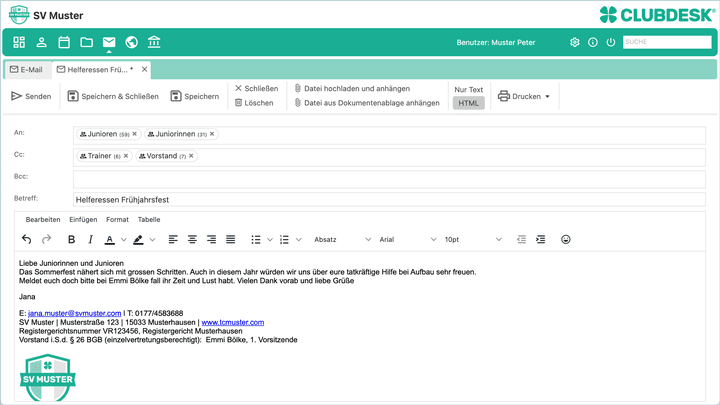The width and height of the screenshot is (720, 405).
Task: Click Datei aus Dokumentenablage anhängen
Action: point(367,103)
